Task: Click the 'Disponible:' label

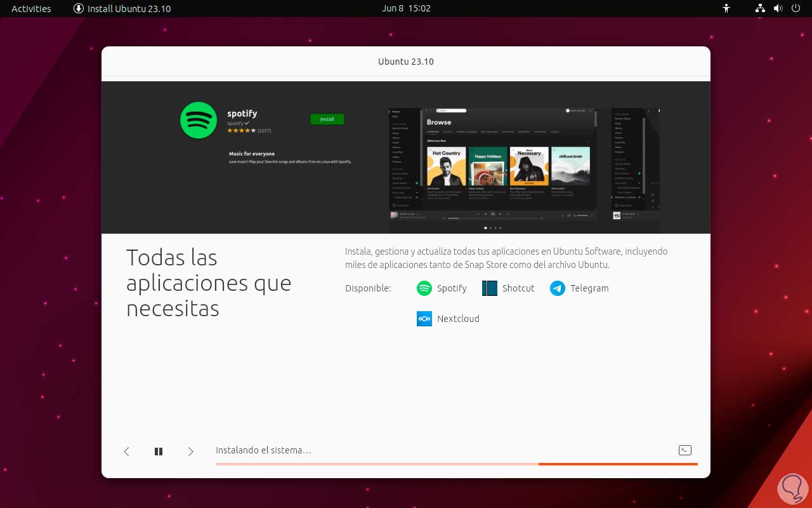Action: pyautogui.click(x=368, y=288)
